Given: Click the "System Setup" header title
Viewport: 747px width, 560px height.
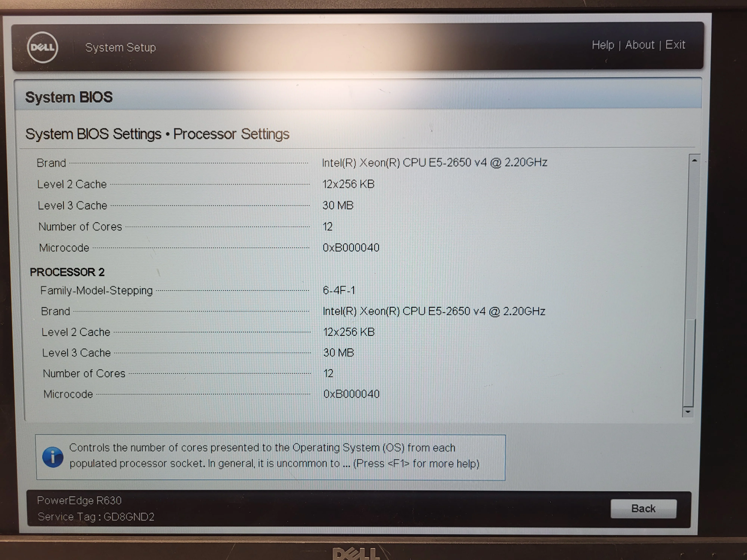Looking at the screenshot, I should click(x=121, y=48).
